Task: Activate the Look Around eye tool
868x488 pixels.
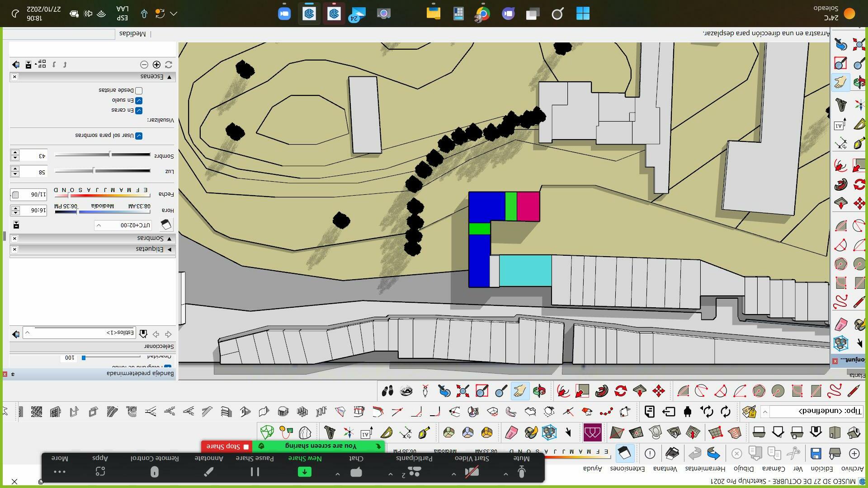Action: (406, 391)
